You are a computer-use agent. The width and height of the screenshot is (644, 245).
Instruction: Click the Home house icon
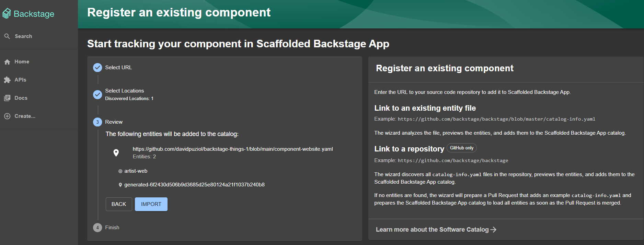coord(7,62)
